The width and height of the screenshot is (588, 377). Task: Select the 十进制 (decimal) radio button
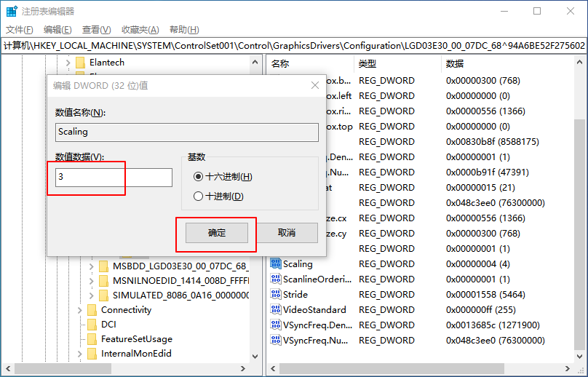(x=198, y=196)
